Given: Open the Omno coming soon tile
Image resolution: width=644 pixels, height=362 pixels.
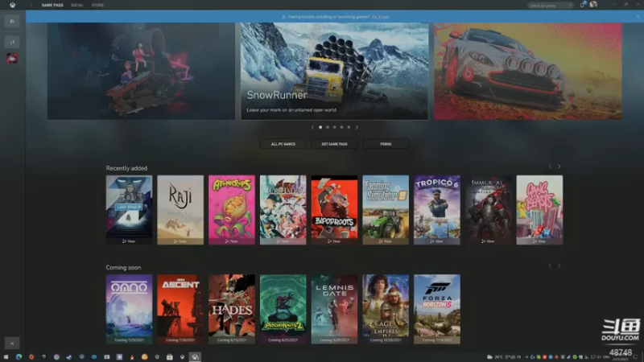Looking at the screenshot, I should pyautogui.click(x=129, y=309).
